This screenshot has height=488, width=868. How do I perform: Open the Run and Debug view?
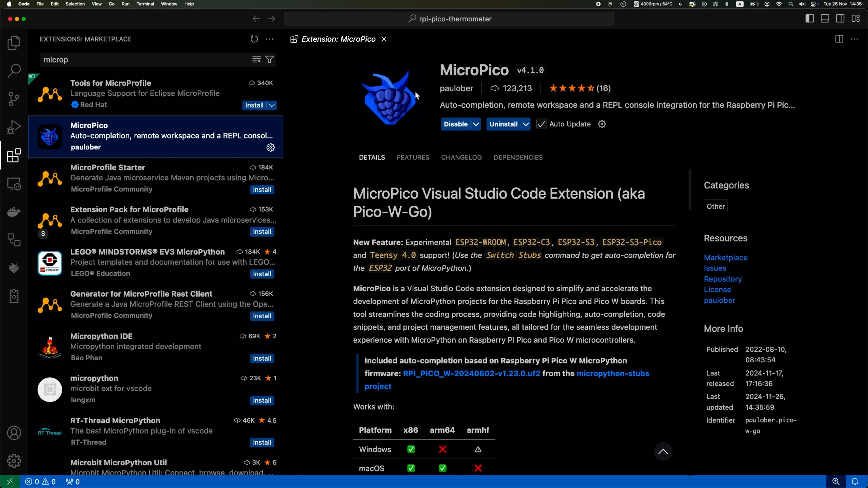tap(14, 127)
